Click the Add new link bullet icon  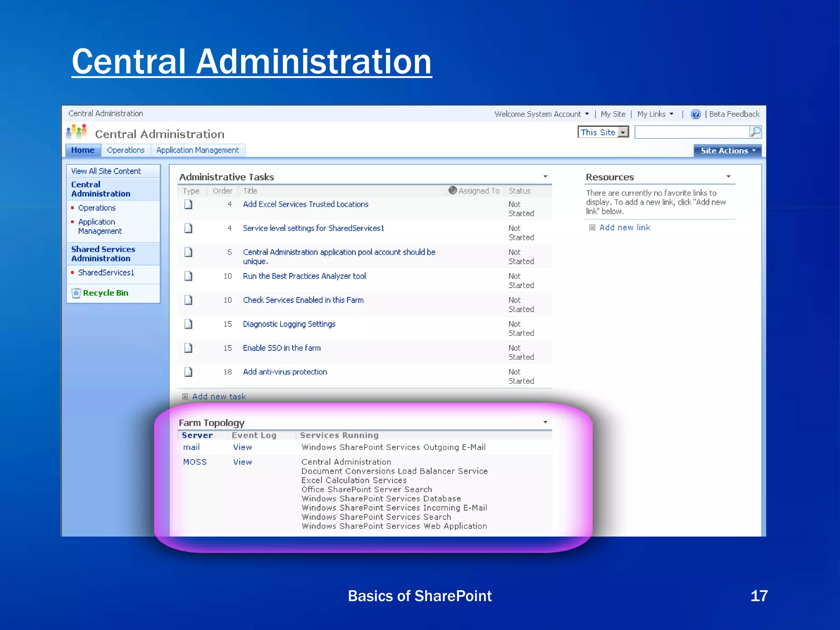[x=592, y=227]
